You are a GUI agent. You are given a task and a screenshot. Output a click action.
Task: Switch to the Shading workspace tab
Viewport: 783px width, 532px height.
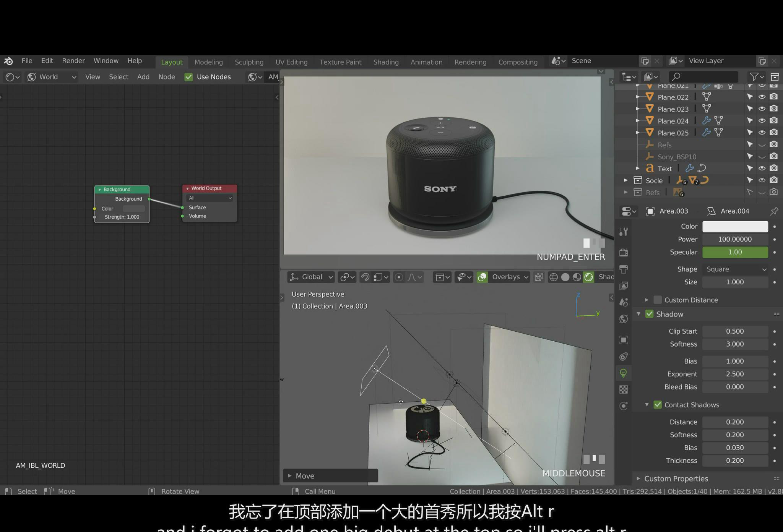(x=386, y=62)
